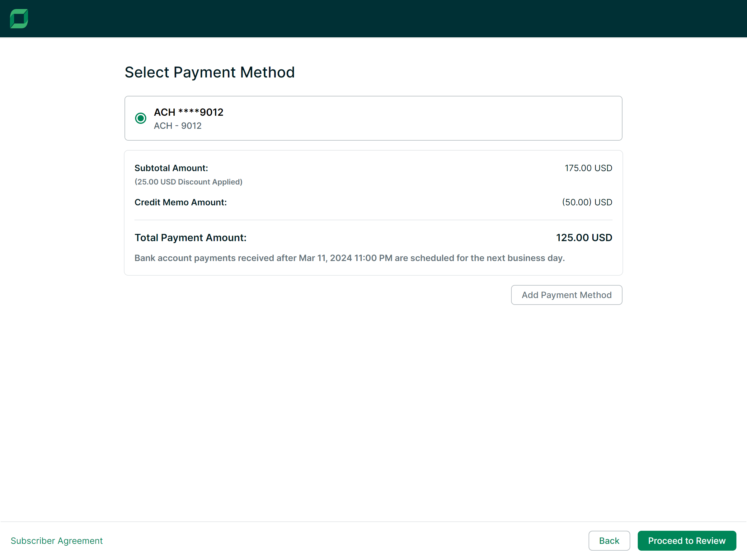Go back using the Back button
This screenshot has width=747, height=560.
609,541
